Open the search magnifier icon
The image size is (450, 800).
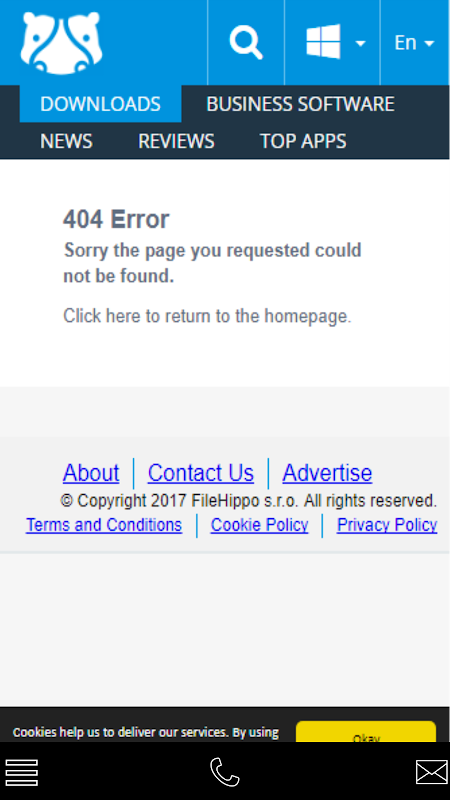pyautogui.click(x=246, y=43)
